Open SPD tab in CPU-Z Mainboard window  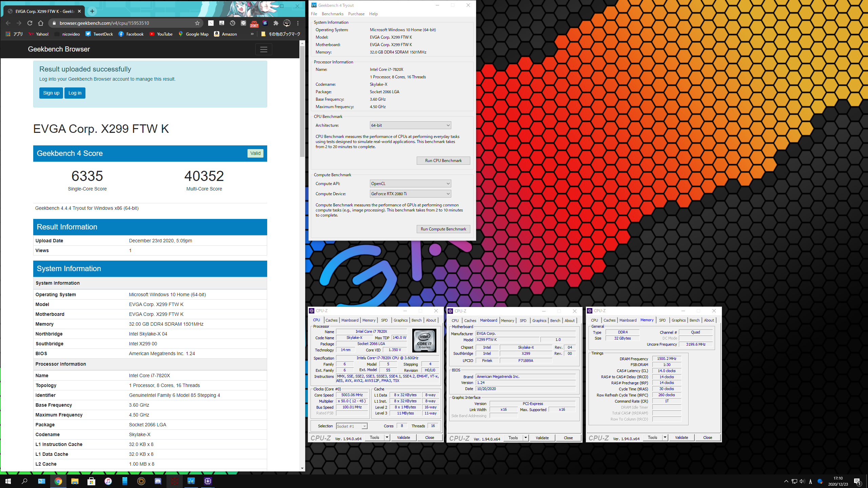[523, 321]
